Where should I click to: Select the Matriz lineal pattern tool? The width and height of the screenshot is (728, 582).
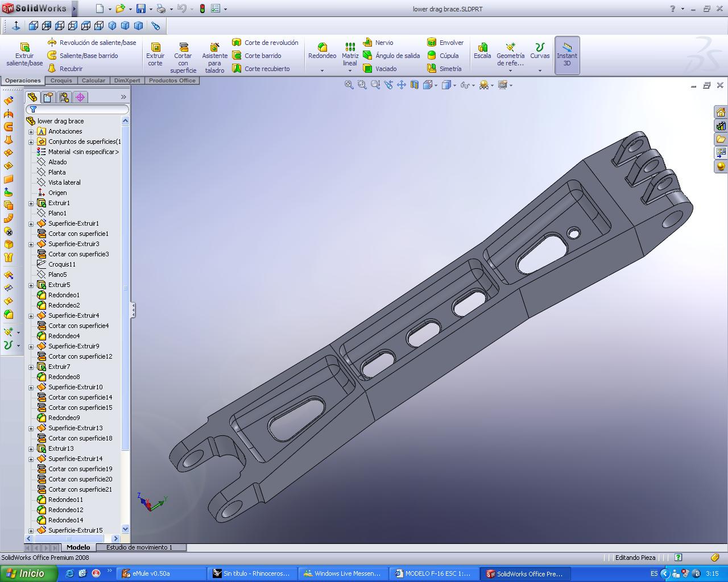click(350, 55)
